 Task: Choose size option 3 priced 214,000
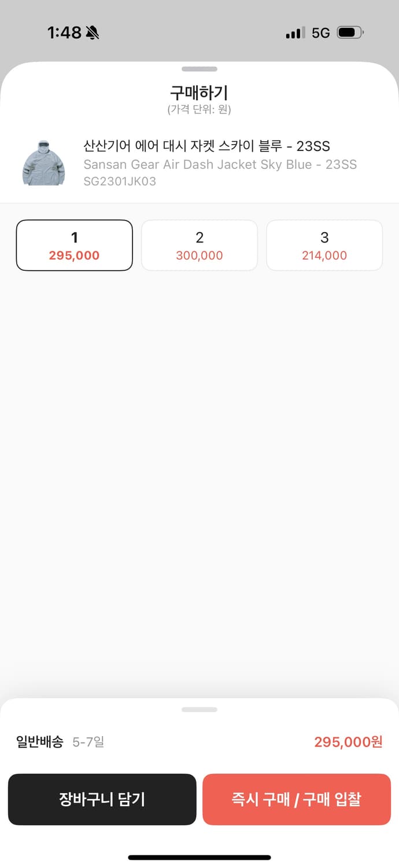[x=324, y=245]
